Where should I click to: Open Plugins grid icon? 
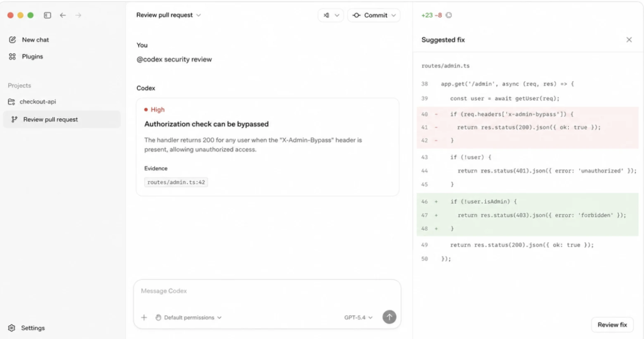pos(13,57)
